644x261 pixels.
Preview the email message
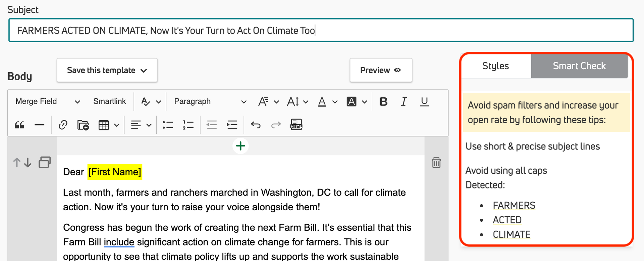click(381, 70)
